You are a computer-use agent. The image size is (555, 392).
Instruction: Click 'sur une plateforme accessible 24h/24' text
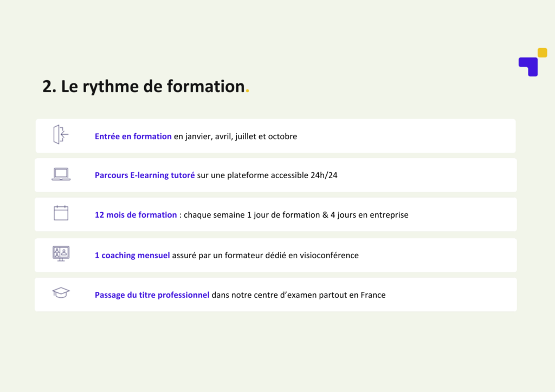click(267, 175)
